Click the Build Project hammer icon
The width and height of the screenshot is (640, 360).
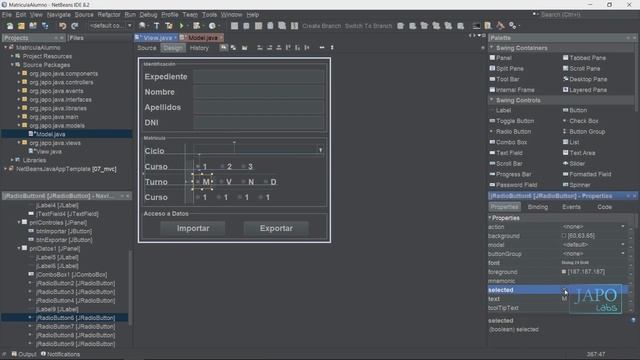tap(157, 26)
